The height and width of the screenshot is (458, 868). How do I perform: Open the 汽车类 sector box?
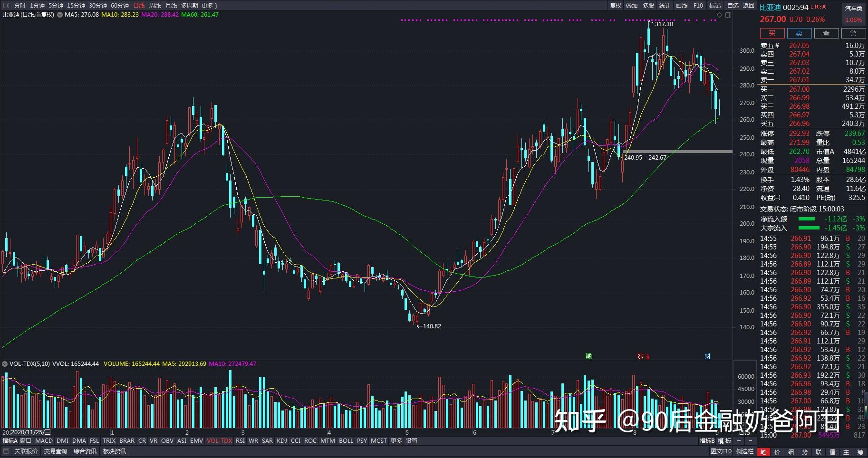tap(854, 14)
